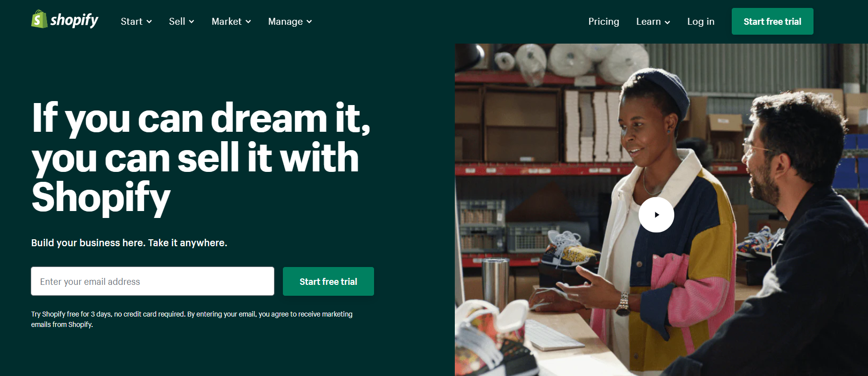Go to the Pricing page

click(x=603, y=21)
